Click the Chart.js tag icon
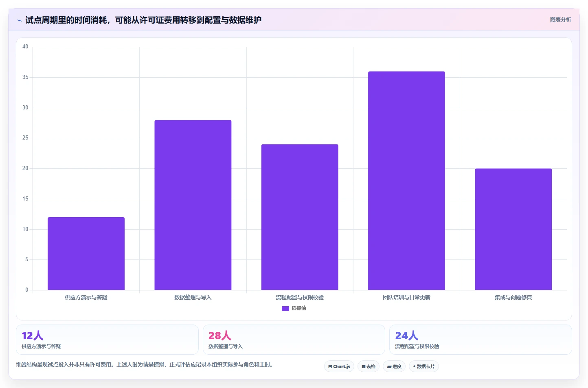This screenshot has width=588, height=388. 330,367
